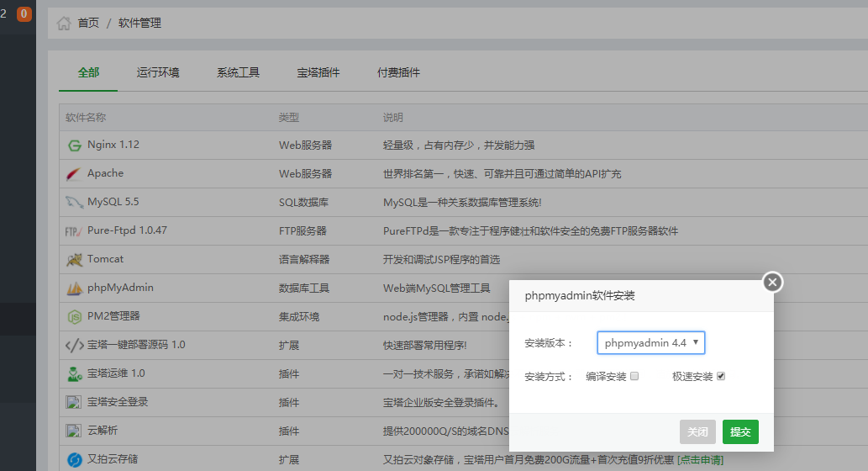Image resolution: width=868 pixels, height=471 pixels.
Task: Click the 类型 column header
Action: (x=289, y=118)
